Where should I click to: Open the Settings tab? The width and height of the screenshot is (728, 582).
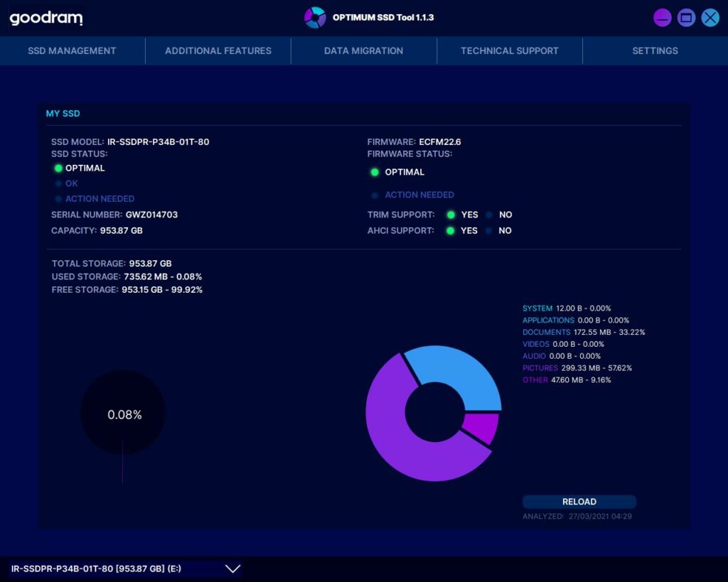click(655, 51)
